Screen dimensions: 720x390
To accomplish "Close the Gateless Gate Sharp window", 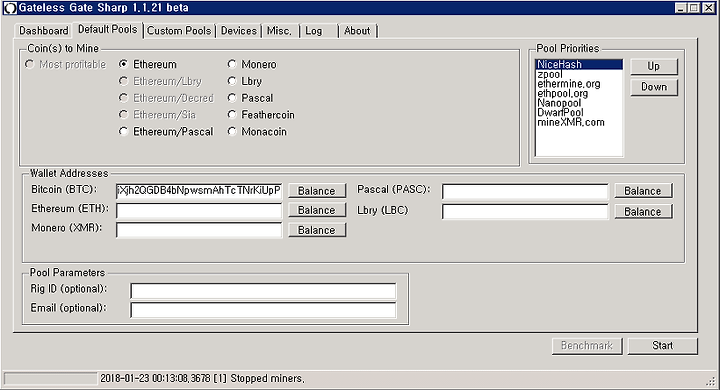I will tap(709, 8).
